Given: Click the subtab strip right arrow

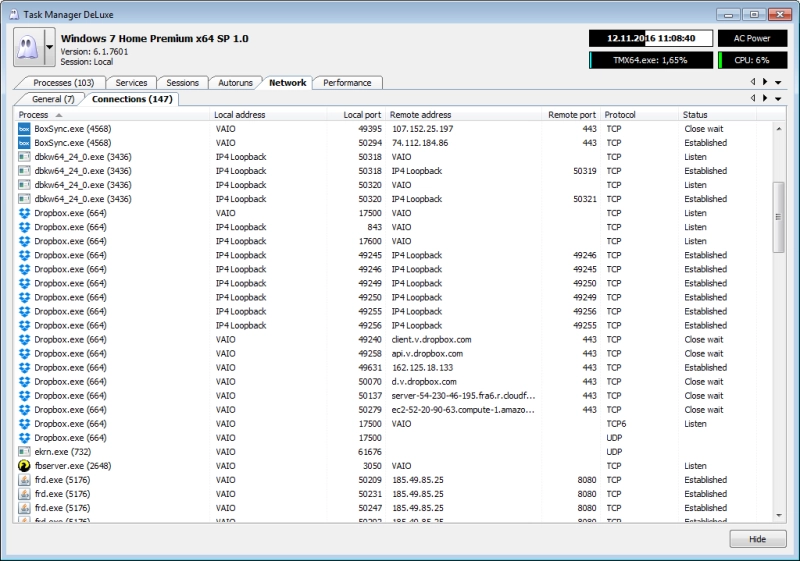Looking at the screenshot, I should point(765,98).
